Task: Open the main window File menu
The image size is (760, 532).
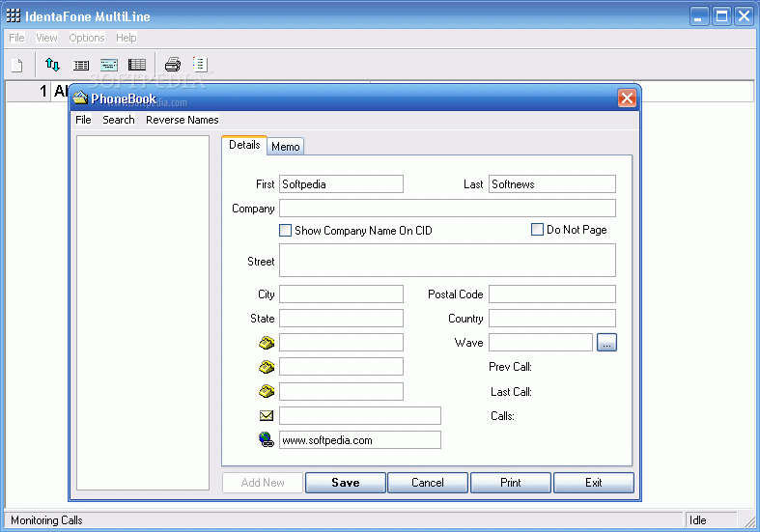Action: [16, 38]
